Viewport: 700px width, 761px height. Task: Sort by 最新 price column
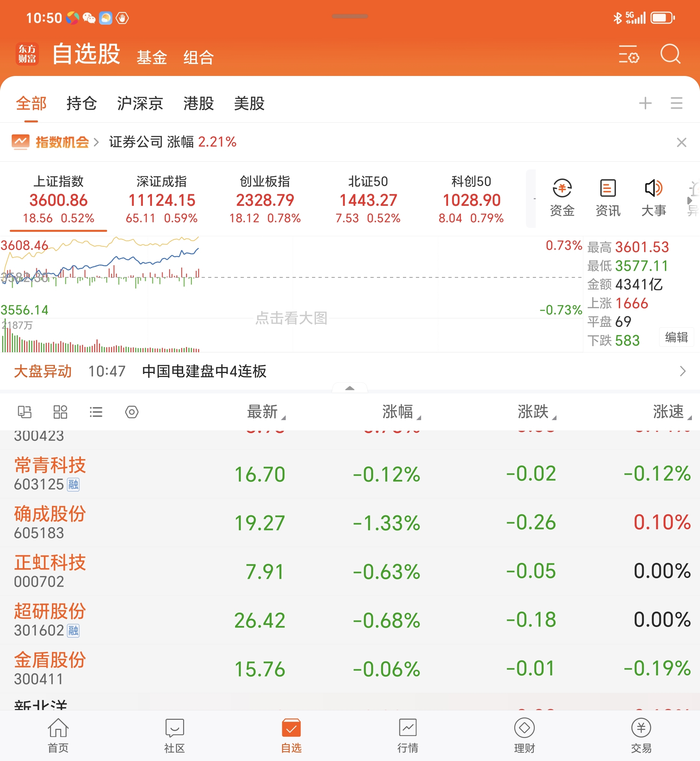coord(266,411)
